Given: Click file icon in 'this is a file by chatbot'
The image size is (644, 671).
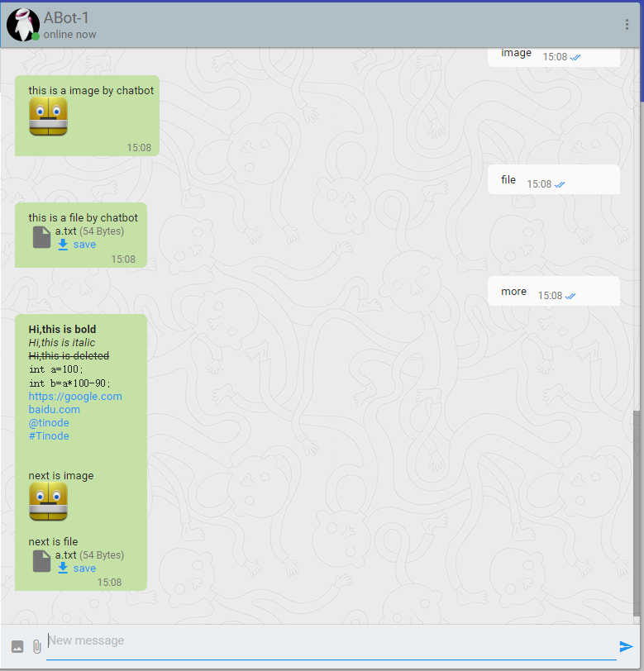Looking at the screenshot, I should 41,237.
